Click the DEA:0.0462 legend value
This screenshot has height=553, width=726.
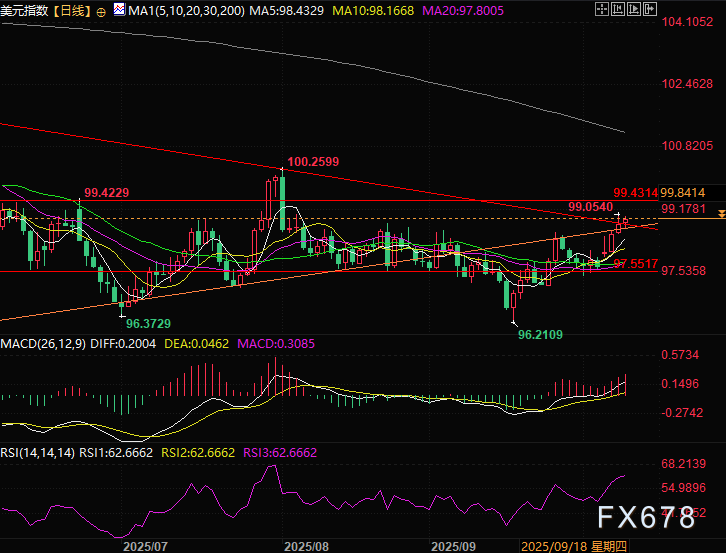[x=208, y=344]
